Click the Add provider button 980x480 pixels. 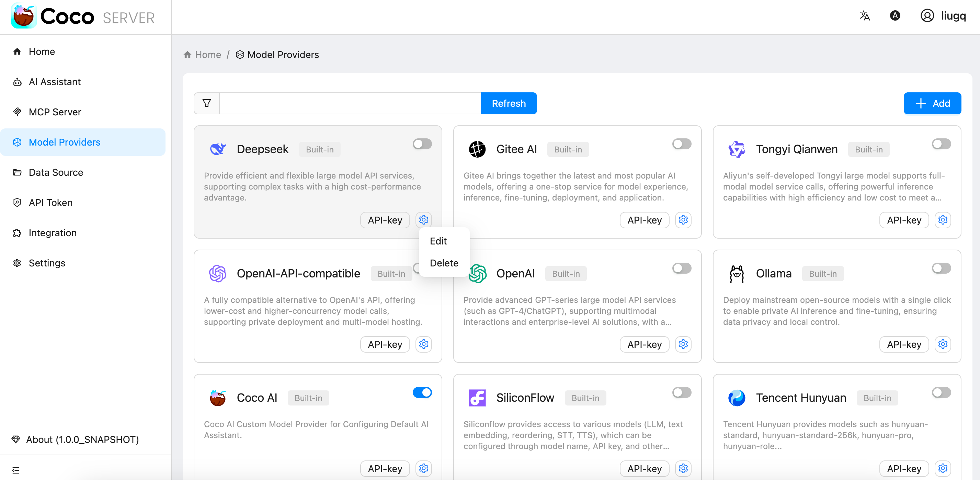point(932,103)
